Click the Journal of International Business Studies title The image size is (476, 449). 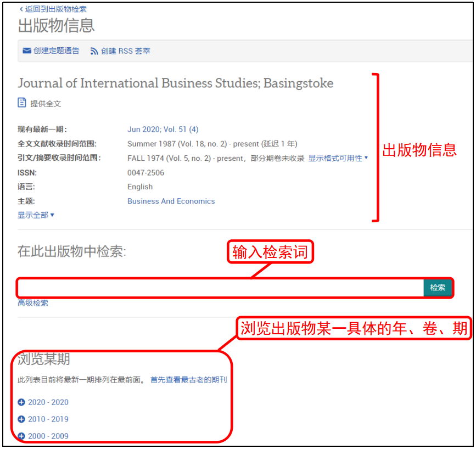175,83
